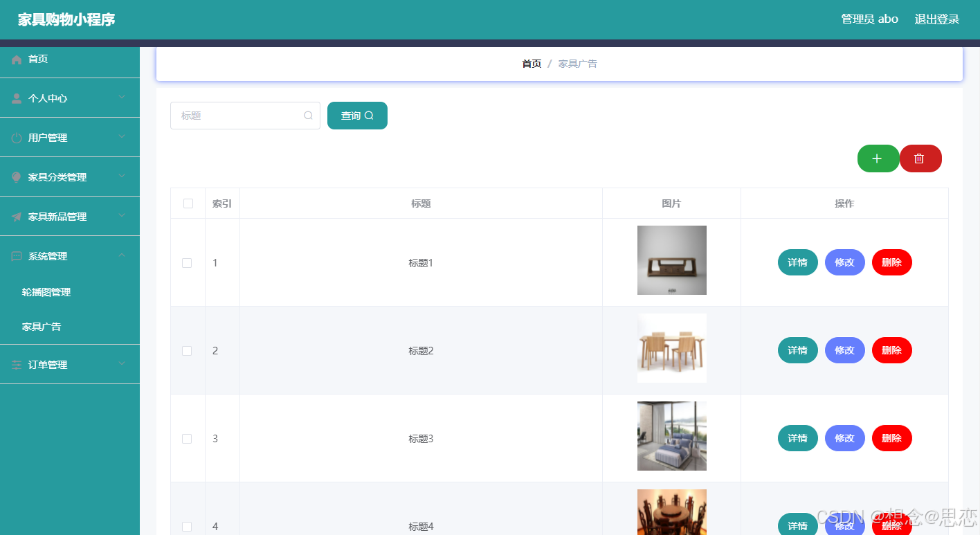
Task: Click 退出登录 to log out
Action: click(x=937, y=19)
